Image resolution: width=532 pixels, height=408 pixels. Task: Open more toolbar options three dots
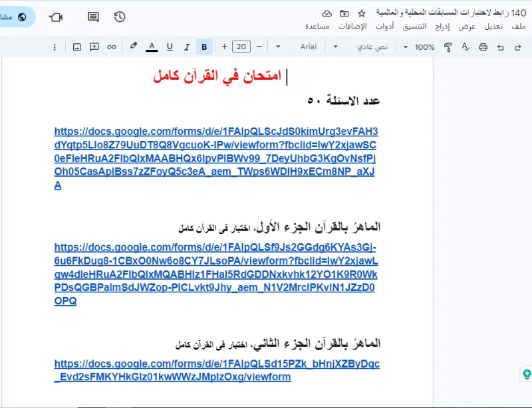55,47
